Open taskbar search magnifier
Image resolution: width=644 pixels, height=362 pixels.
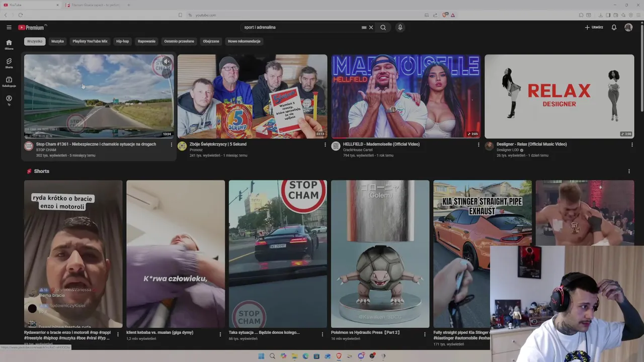[272, 356]
